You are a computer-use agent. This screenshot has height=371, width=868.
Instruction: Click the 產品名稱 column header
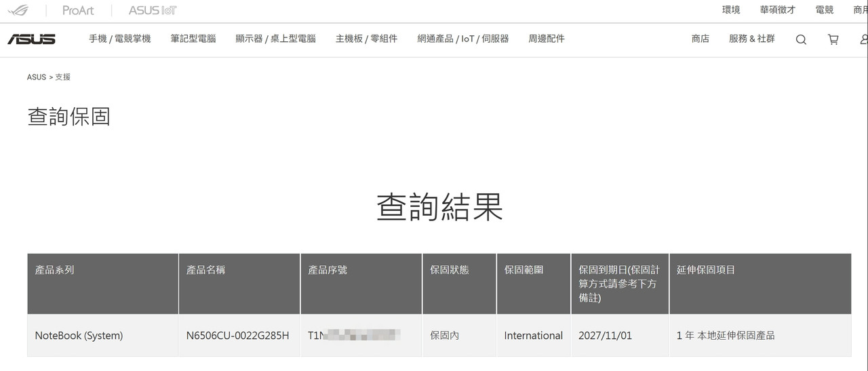[x=239, y=284]
